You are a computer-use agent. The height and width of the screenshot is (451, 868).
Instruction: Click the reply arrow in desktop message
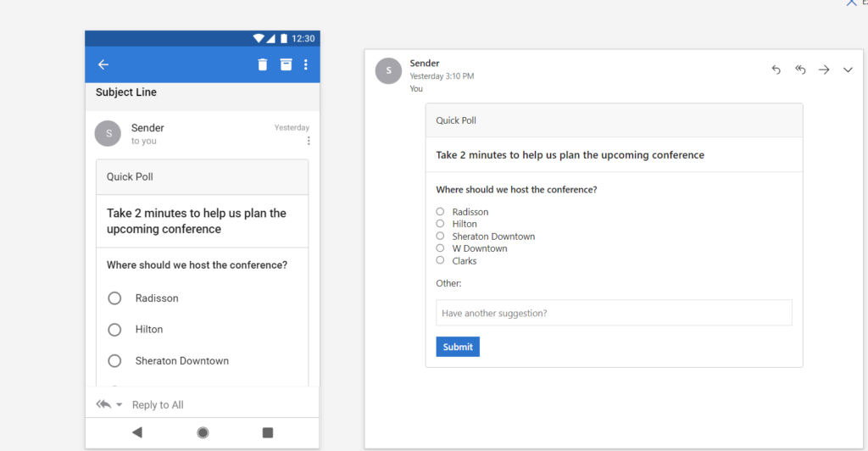pyautogui.click(x=776, y=70)
